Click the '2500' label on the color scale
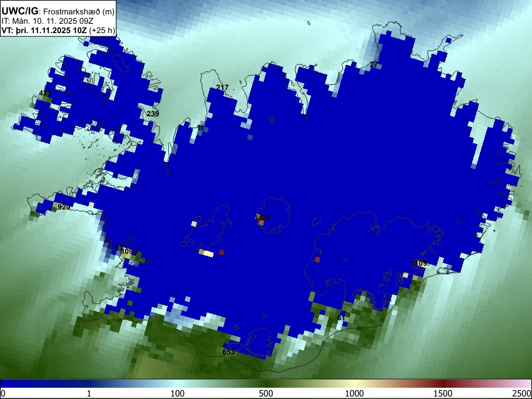 [522, 393]
